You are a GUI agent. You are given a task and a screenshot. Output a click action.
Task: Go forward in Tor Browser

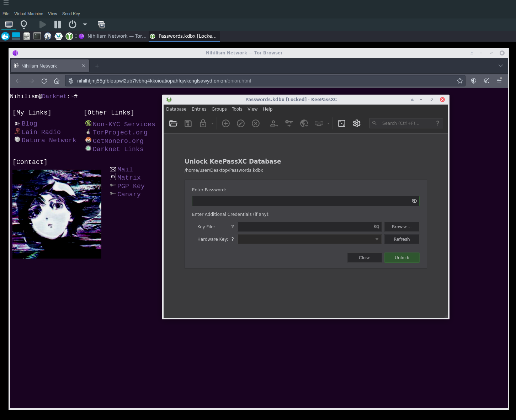pos(31,81)
